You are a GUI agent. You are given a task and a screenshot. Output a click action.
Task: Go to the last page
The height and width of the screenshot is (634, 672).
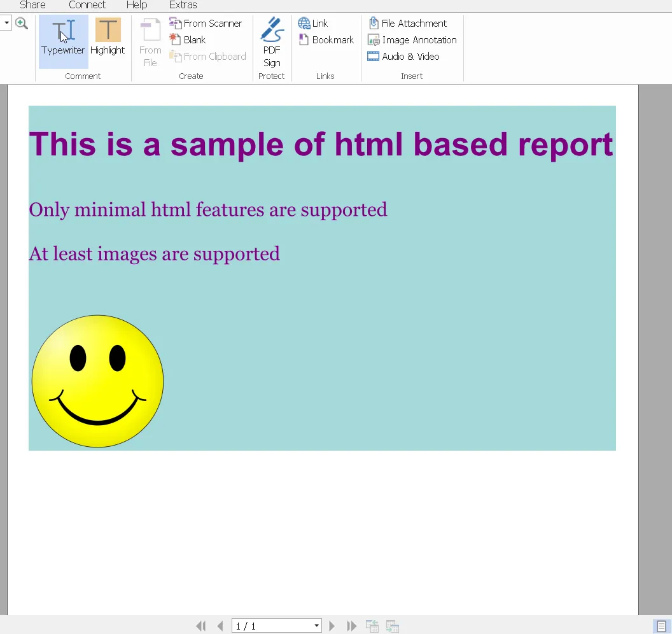(x=351, y=626)
